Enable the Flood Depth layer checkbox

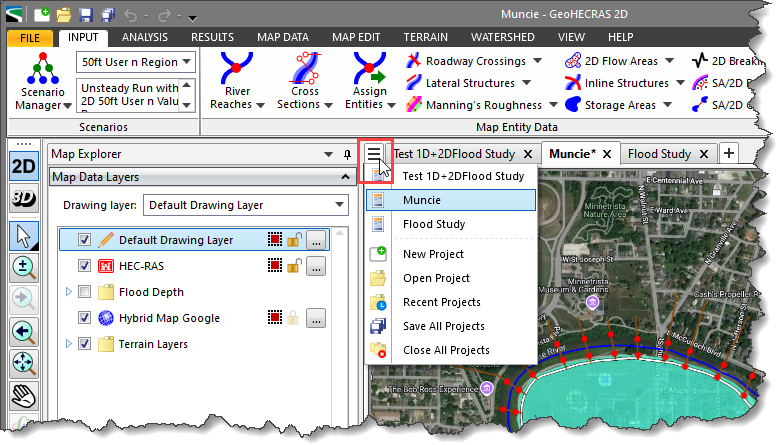pos(85,293)
